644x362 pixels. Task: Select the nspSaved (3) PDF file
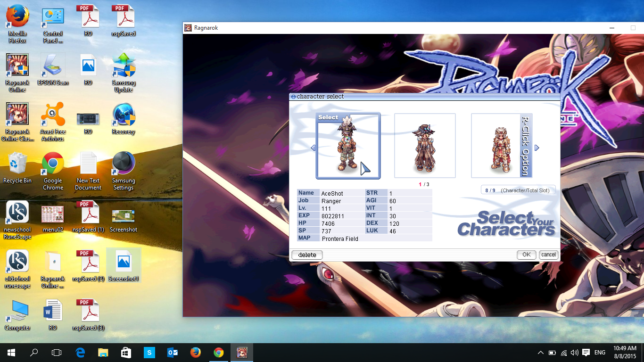pyautogui.click(x=88, y=314)
